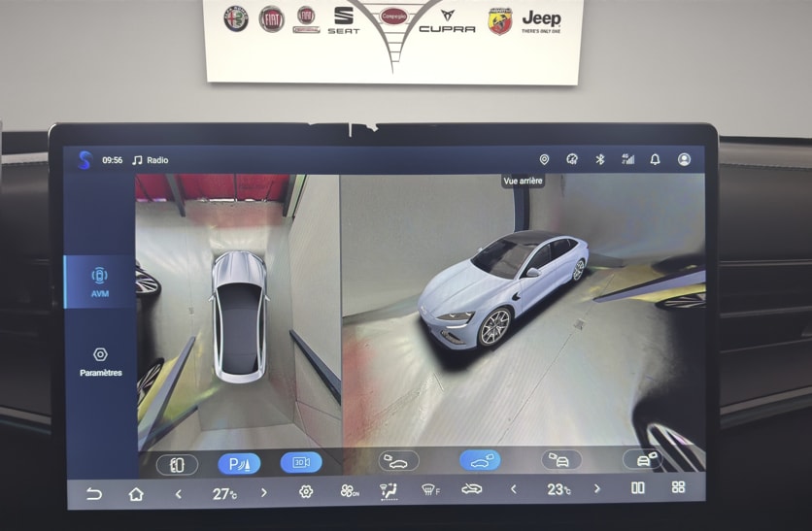
Task: Open vehicle settings gear in bottom bar
Action: [x=306, y=491]
